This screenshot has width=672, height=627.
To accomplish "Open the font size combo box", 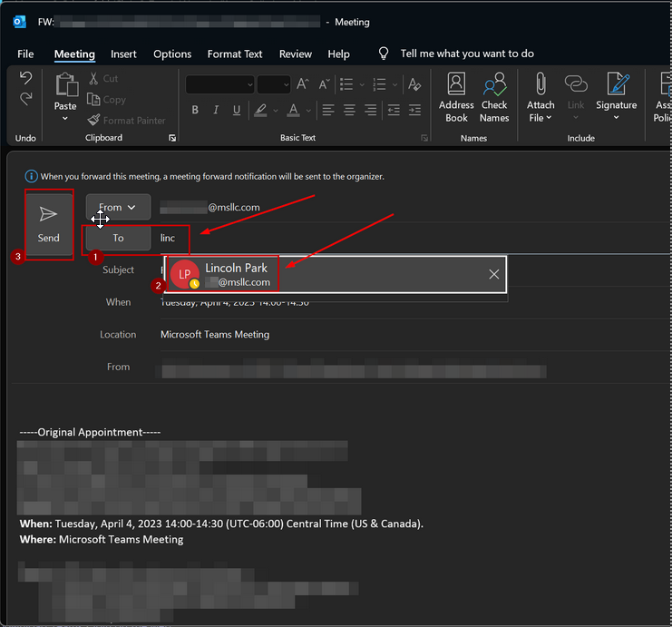I will click(x=273, y=84).
